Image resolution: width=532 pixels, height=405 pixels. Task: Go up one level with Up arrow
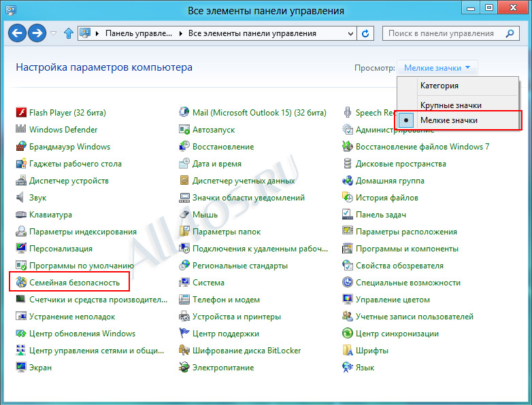pyautogui.click(x=69, y=33)
